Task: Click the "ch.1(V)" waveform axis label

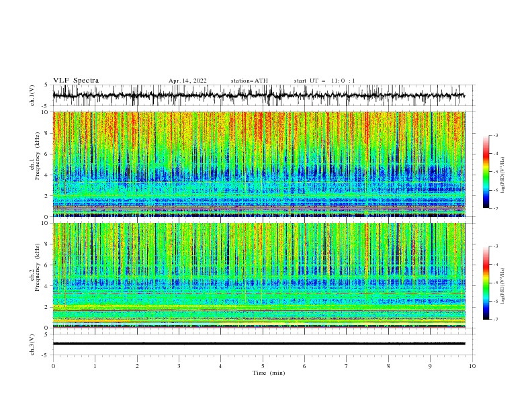Action: pyautogui.click(x=32, y=95)
